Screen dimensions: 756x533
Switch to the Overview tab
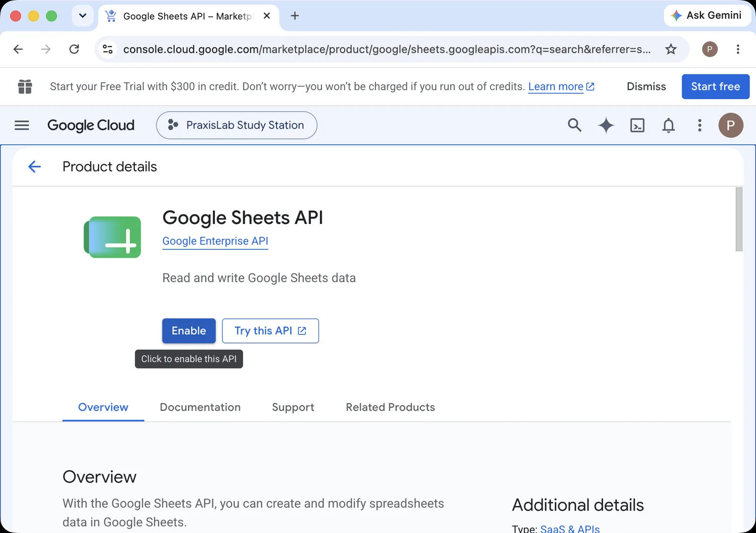pyautogui.click(x=103, y=407)
